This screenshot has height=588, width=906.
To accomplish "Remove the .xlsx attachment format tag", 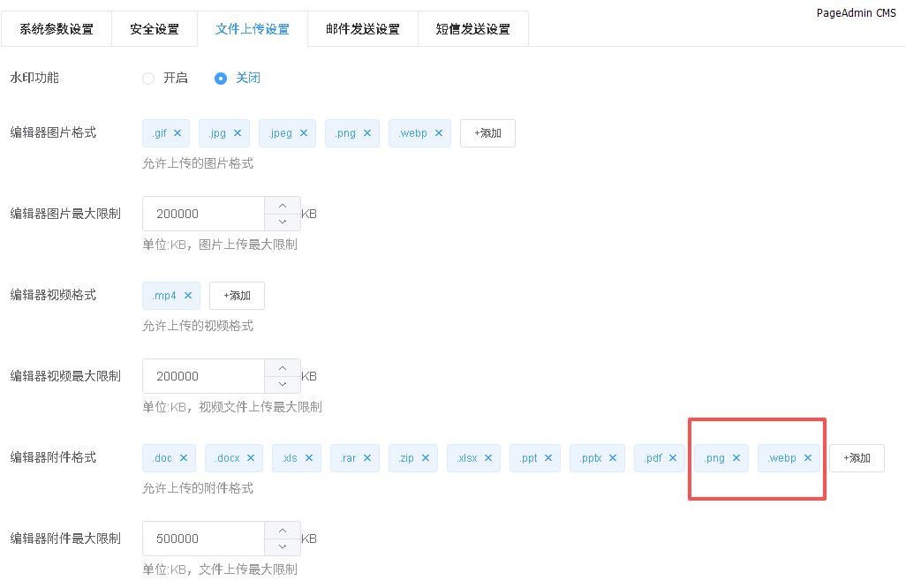I will (x=488, y=458).
